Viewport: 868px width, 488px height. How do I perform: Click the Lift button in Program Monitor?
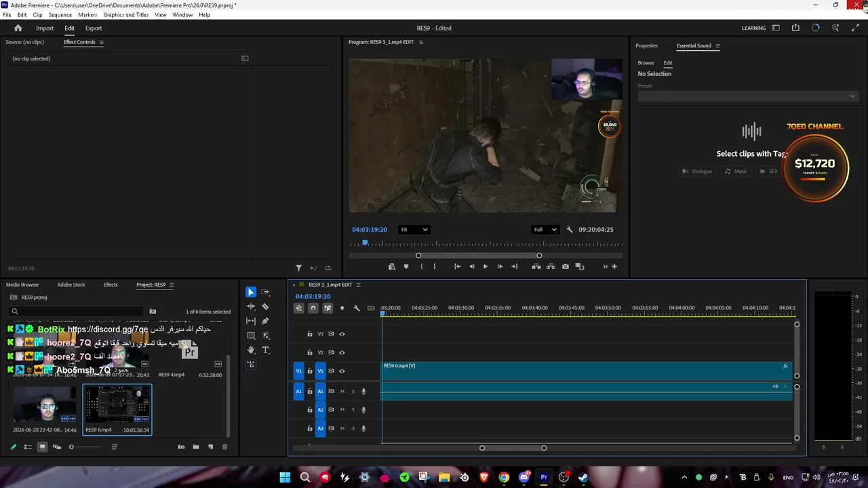[x=536, y=266]
